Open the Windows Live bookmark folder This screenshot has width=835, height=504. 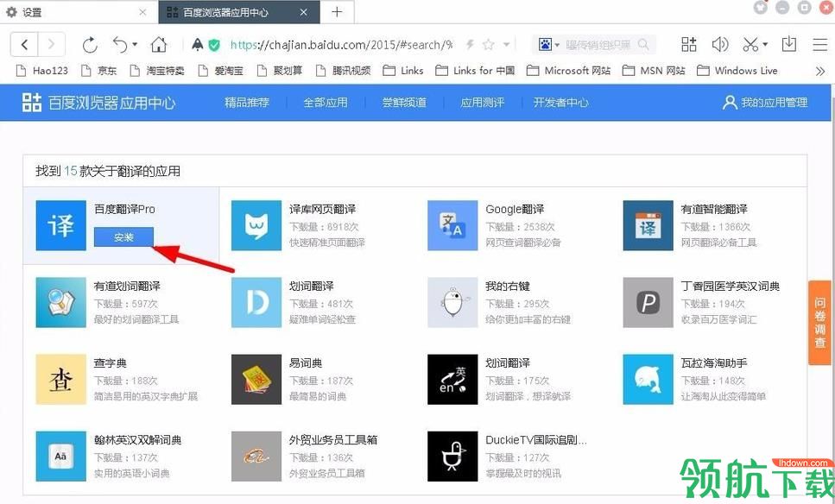(737, 70)
